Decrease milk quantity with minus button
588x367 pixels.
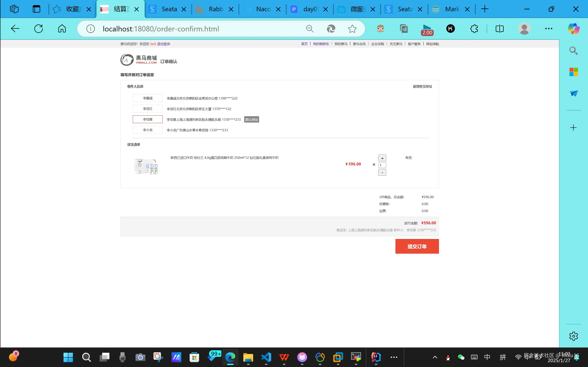[382, 172]
